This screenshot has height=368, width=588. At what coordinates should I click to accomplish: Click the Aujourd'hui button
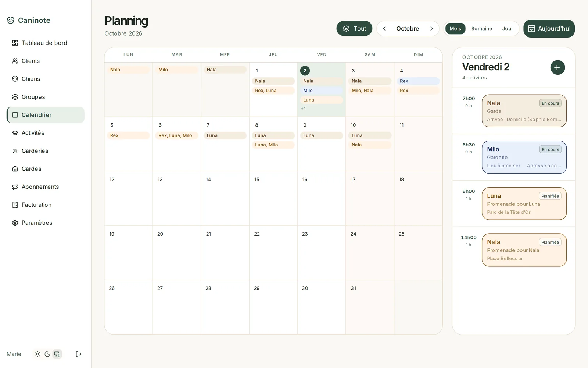click(x=549, y=29)
